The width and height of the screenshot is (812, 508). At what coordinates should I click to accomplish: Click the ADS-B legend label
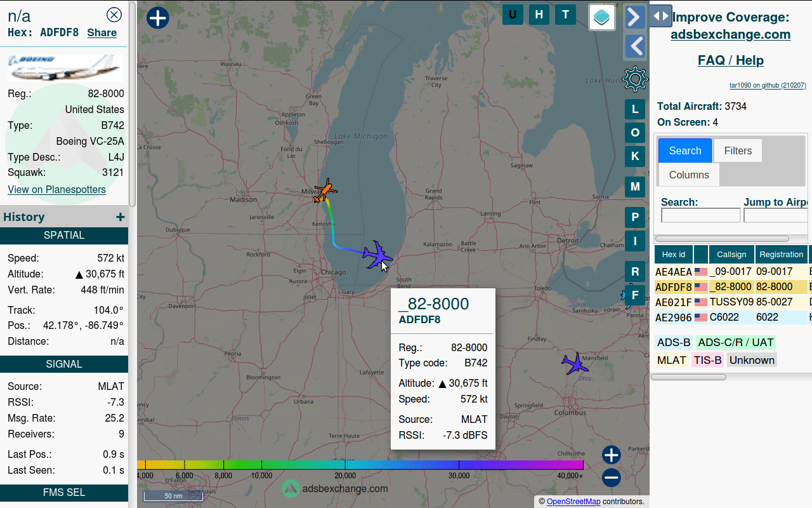[674, 343]
